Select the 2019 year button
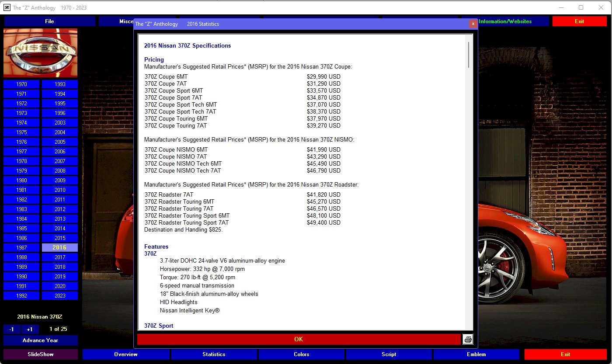Viewport: 612px width, 364px height. point(60,277)
